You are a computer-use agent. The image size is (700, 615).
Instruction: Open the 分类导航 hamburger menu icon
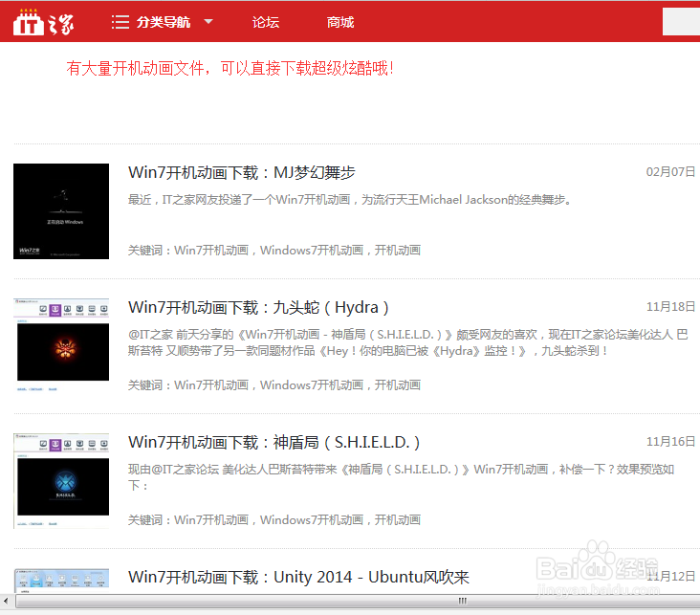point(120,22)
